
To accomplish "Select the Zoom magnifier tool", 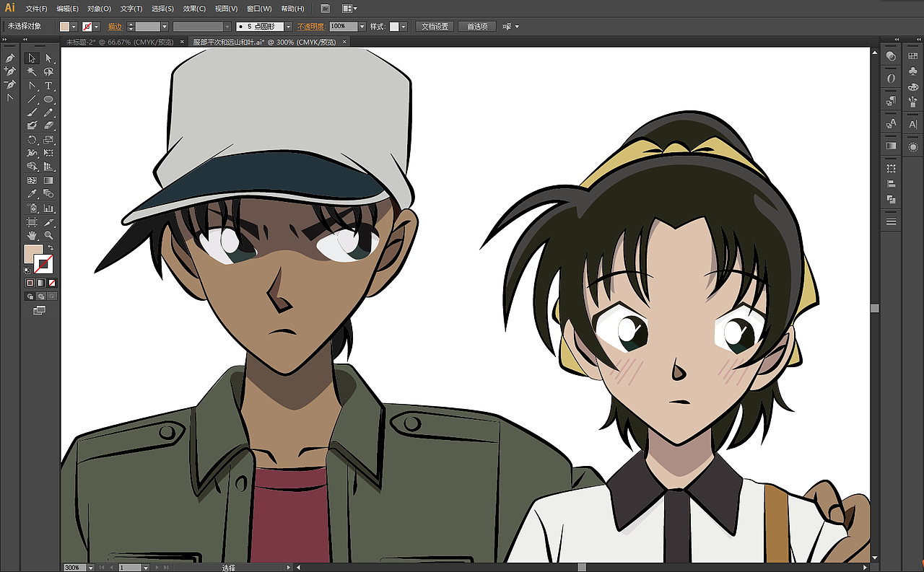I will [x=48, y=235].
